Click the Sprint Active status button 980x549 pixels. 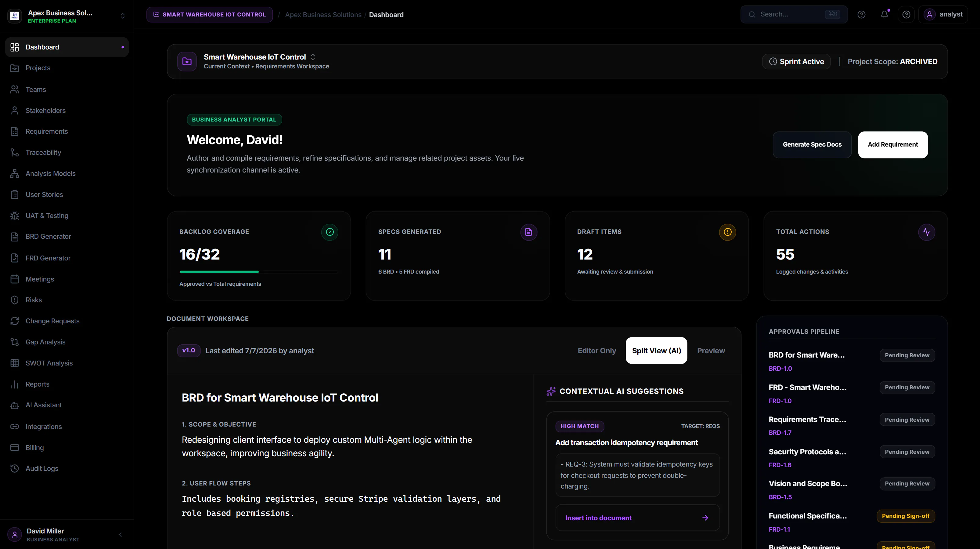796,61
